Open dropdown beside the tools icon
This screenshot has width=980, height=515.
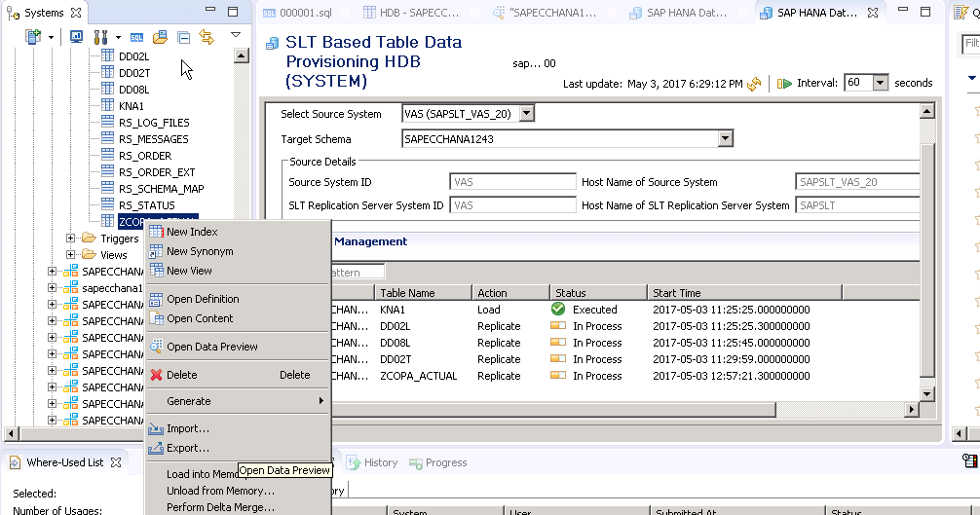pos(118,37)
